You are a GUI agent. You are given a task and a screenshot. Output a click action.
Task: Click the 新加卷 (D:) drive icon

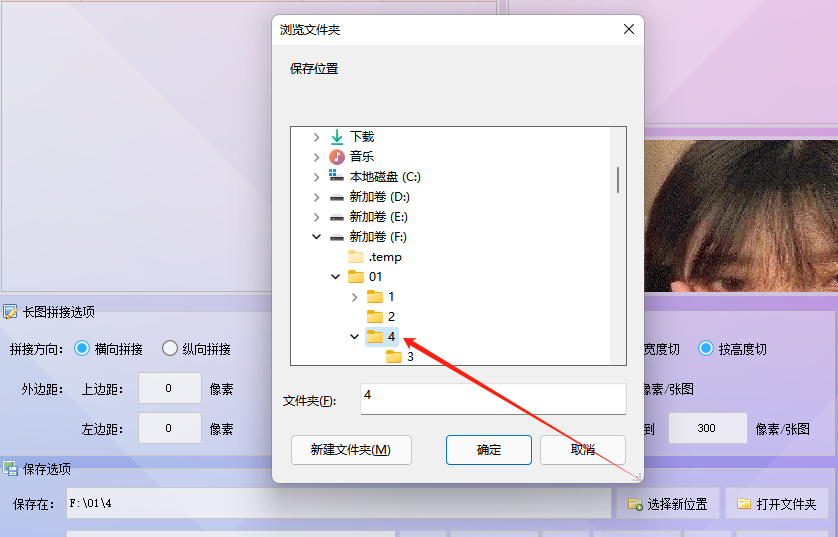coord(337,197)
